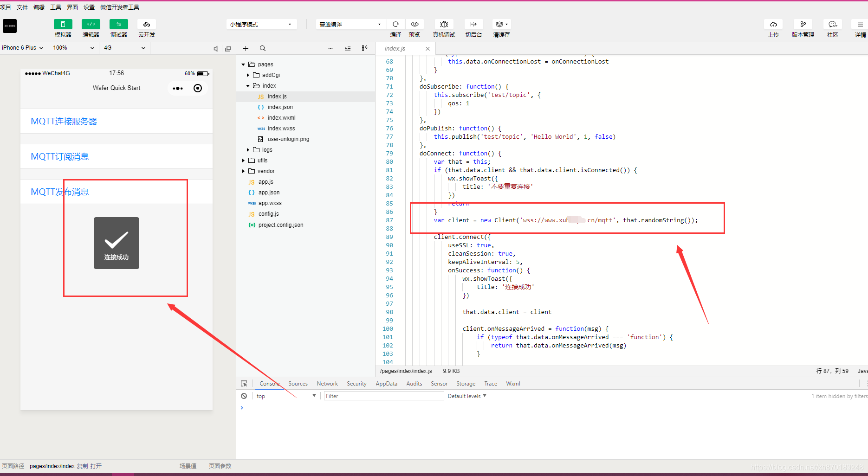Click the new file plus icon

point(246,48)
